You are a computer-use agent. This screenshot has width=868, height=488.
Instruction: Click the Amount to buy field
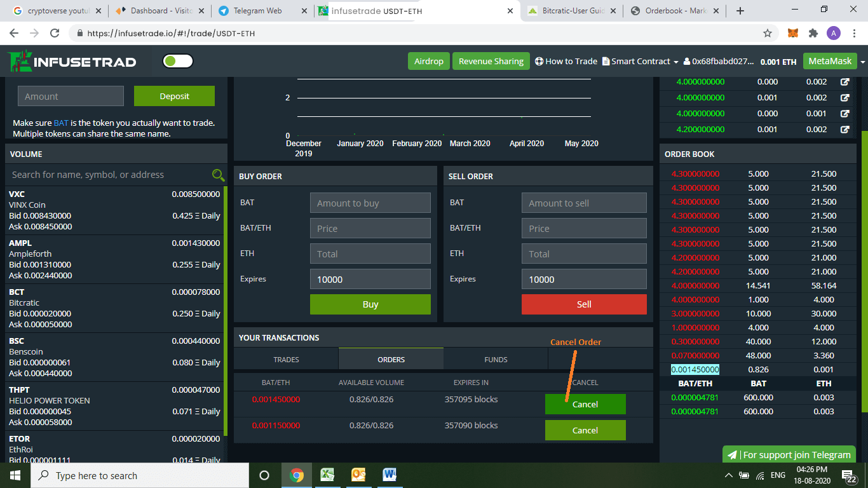pyautogui.click(x=370, y=203)
